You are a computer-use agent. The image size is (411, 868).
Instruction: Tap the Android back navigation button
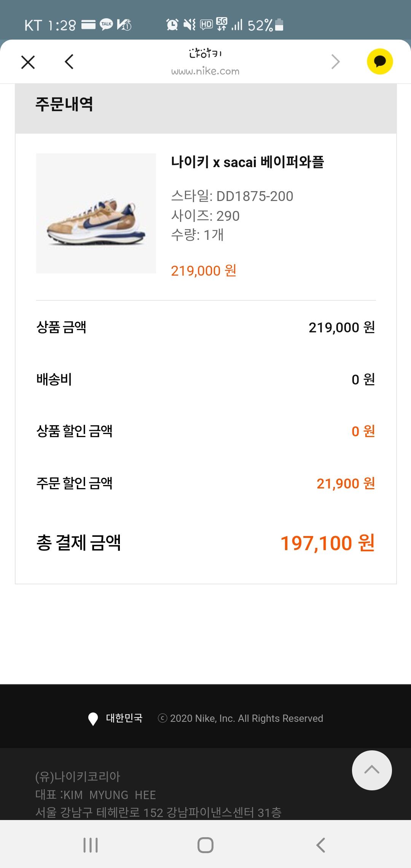pos(321,845)
